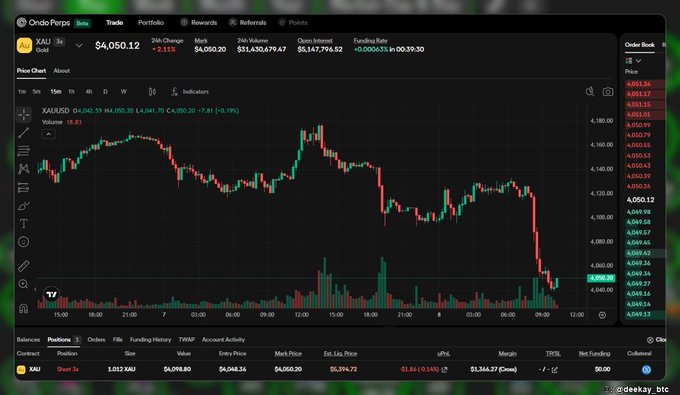Open the candlestick chart style selector
Screen dimensions: 680x395
(x=152, y=91)
